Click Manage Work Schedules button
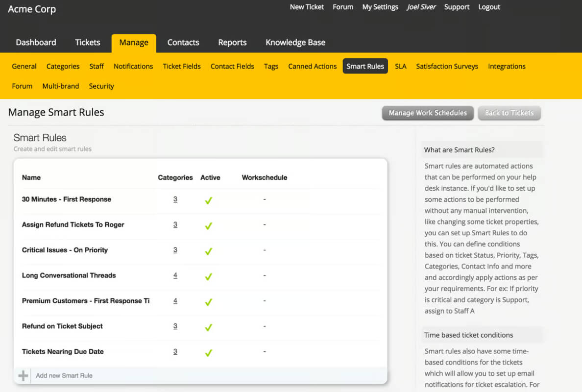 click(428, 113)
